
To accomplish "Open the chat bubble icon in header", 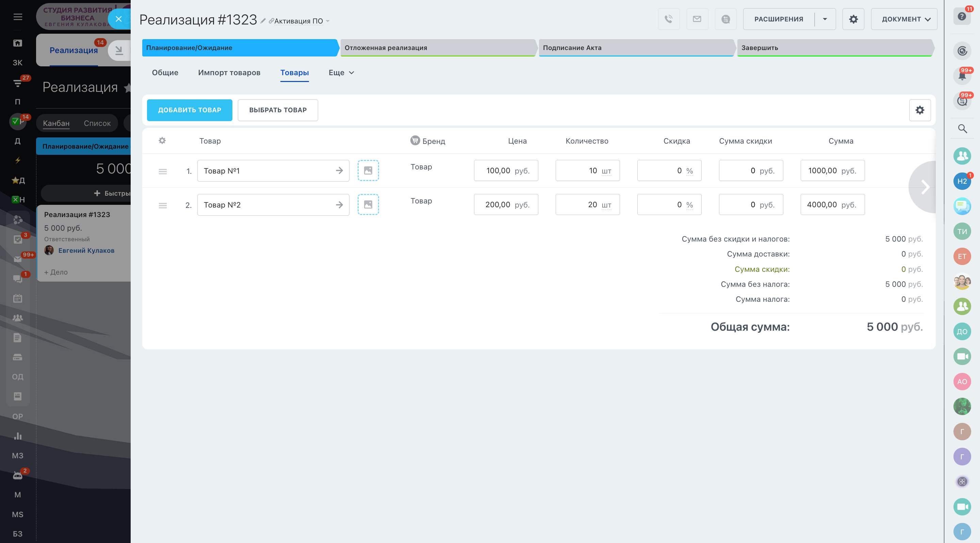I will [x=725, y=19].
